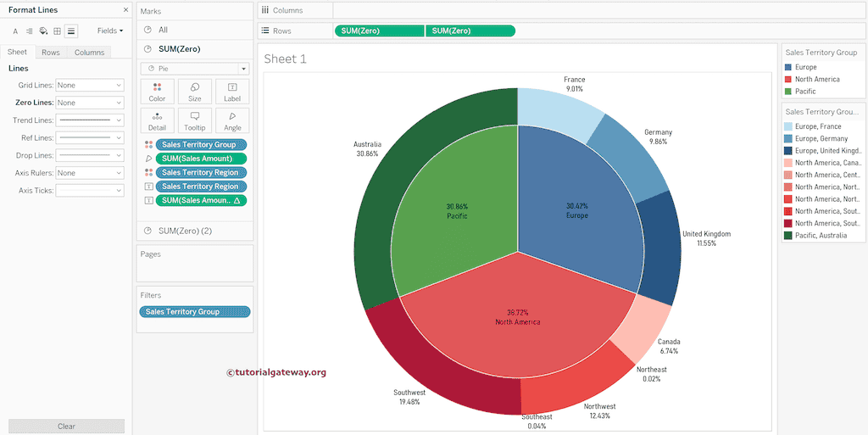
Task: Open the Format Font icon
Action: click(15, 31)
